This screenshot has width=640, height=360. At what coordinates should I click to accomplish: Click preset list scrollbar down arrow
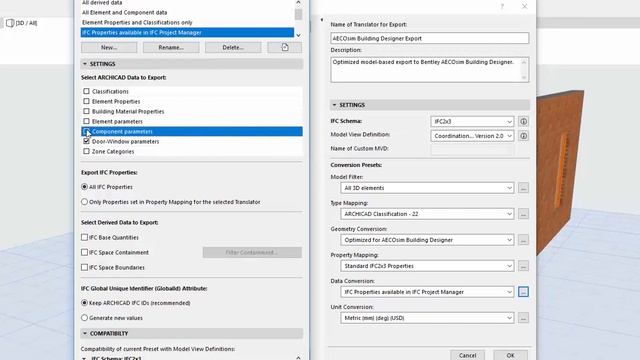pos(298,35)
